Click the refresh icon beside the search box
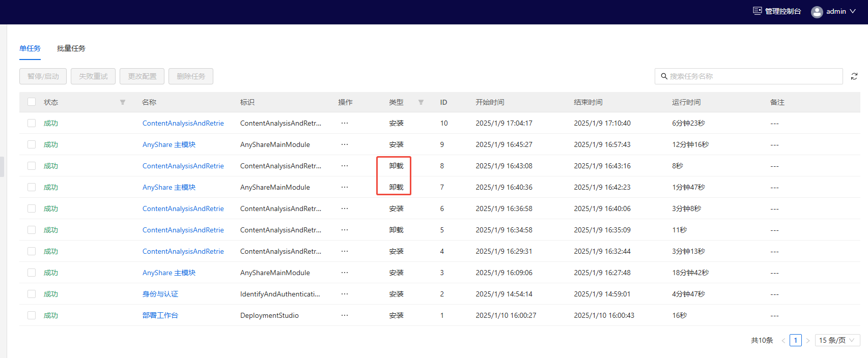The image size is (868, 358). (x=854, y=76)
